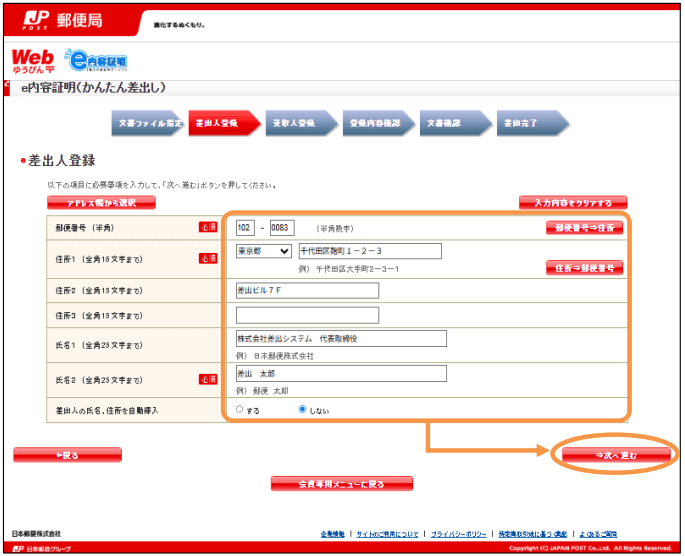The image size is (685, 556).
Task: Click the 住所⇒郵便番号 button
Action: click(585, 268)
